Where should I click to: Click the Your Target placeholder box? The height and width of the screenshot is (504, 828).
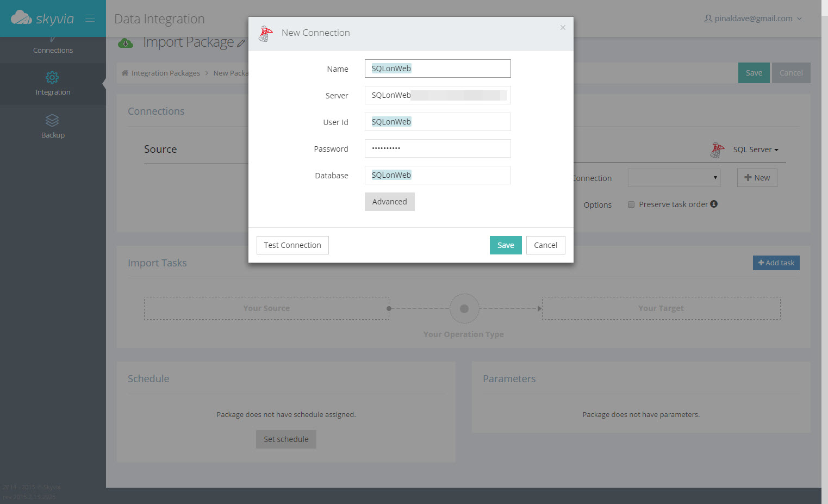pos(661,308)
